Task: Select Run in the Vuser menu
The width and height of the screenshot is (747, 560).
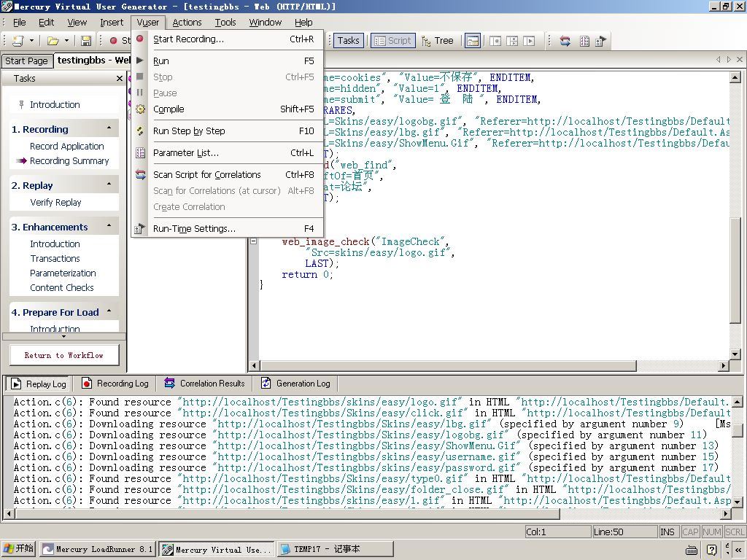Action: pos(161,61)
